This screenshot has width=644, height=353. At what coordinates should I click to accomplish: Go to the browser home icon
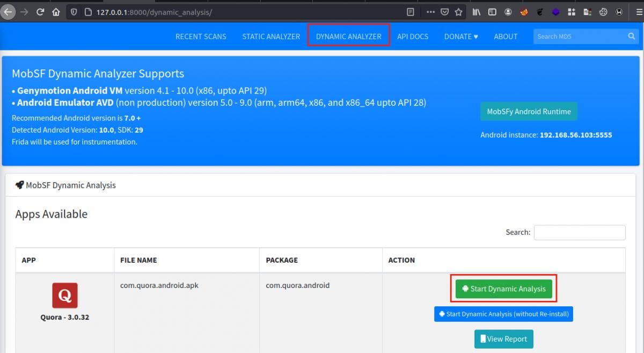pos(56,12)
